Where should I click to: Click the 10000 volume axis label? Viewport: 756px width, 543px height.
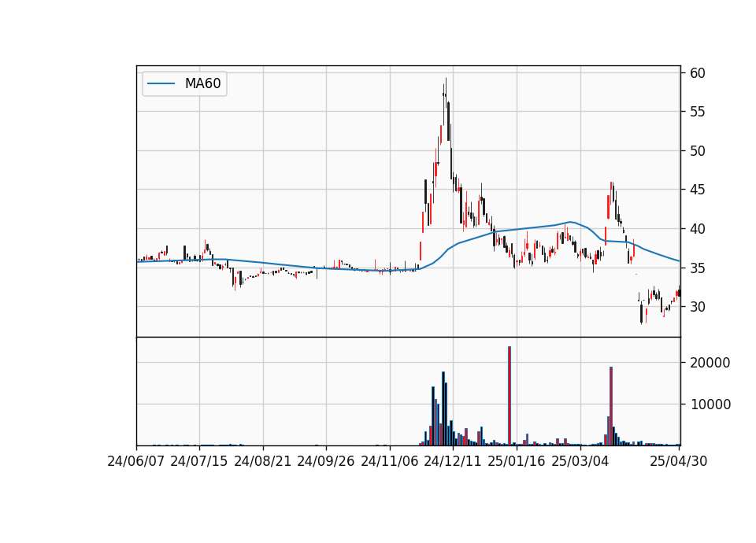pyautogui.click(x=710, y=404)
